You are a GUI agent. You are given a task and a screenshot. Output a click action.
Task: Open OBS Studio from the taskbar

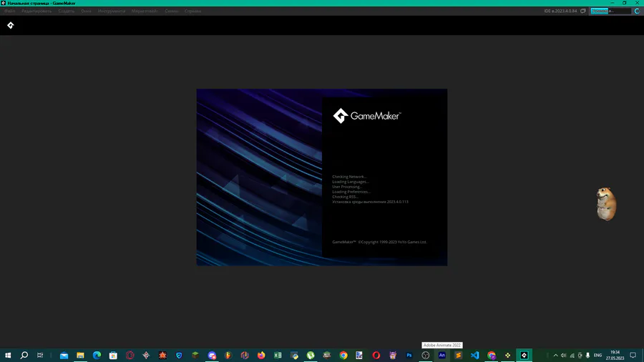(426, 355)
